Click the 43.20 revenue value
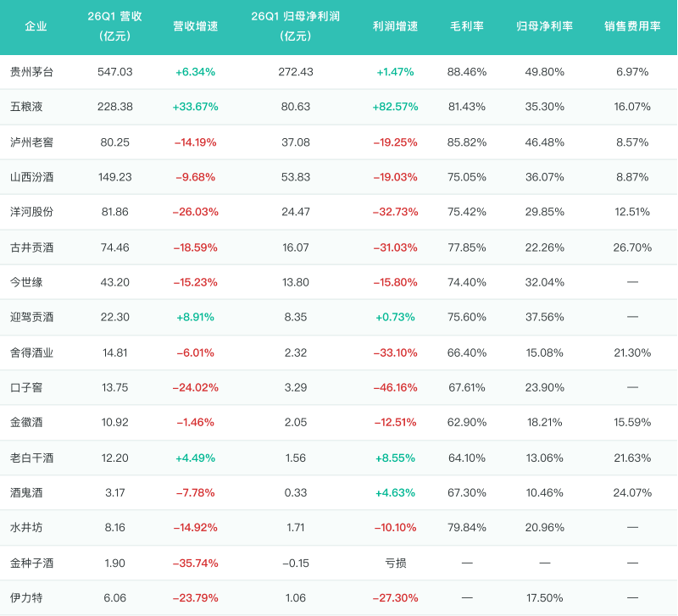Image resolution: width=678 pixels, height=616 pixels. [x=115, y=282]
